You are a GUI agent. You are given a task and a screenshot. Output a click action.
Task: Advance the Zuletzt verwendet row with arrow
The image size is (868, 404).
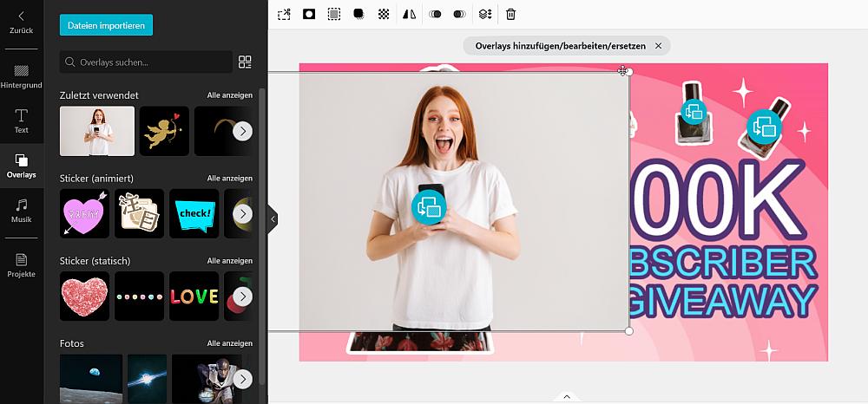[242, 131]
